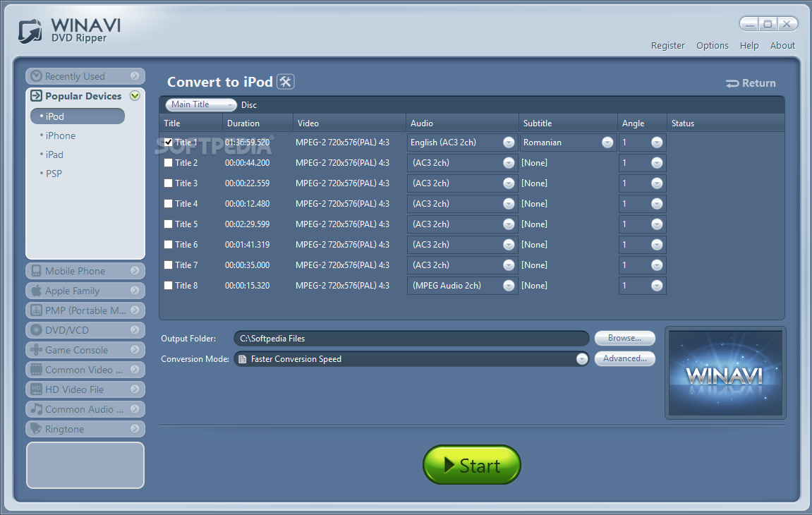The image size is (812, 515).
Task: Click the HD Video File icon
Action: coord(36,389)
